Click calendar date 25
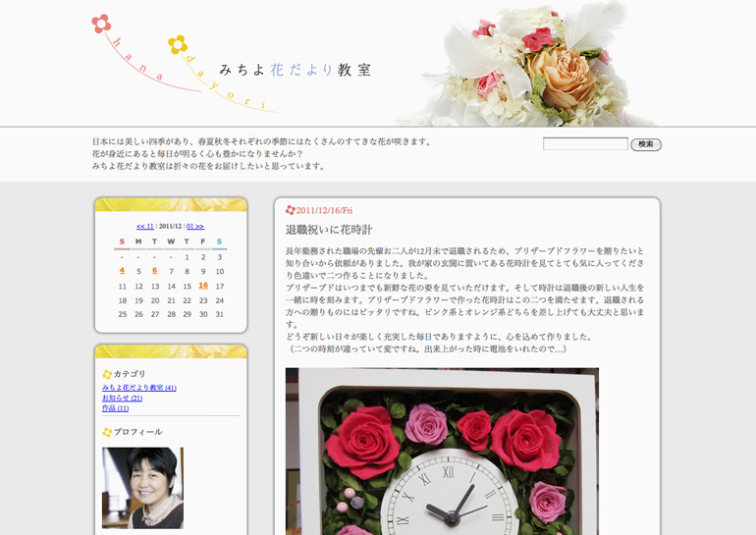756x535 pixels. tap(123, 314)
